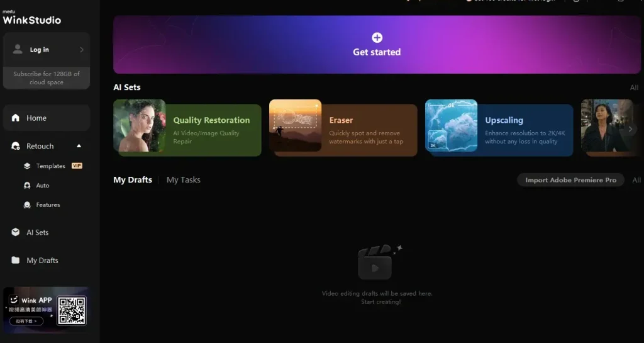644x343 pixels.
Task: Switch to the My Tasks tab
Action: pos(183,180)
